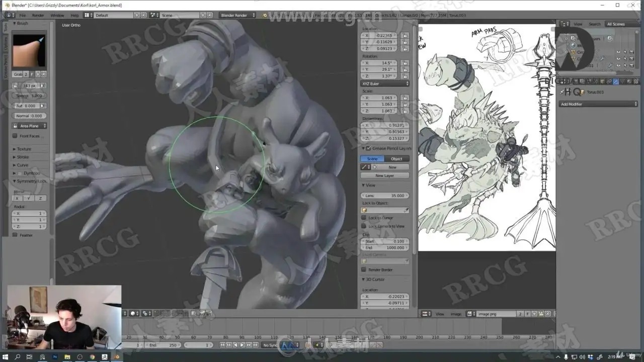644x362 pixels.
Task: Lock the Rotation X value
Action: [x=405, y=63]
